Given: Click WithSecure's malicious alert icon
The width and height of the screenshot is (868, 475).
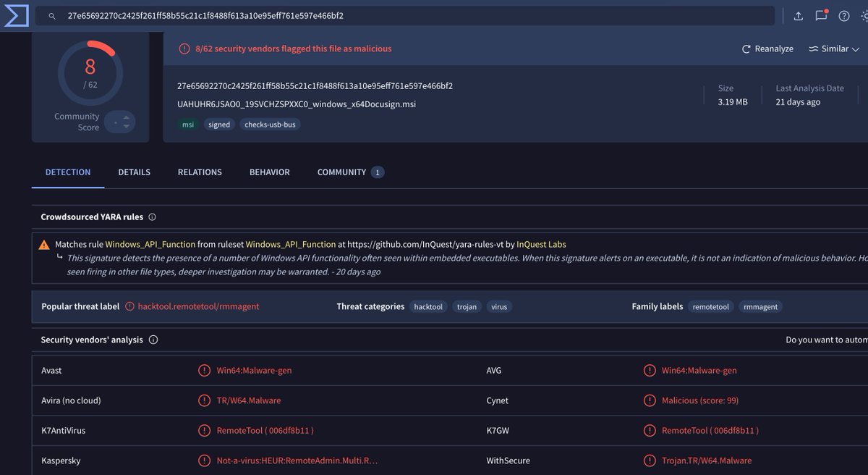Looking at the screenshot, I should (650, 461).
